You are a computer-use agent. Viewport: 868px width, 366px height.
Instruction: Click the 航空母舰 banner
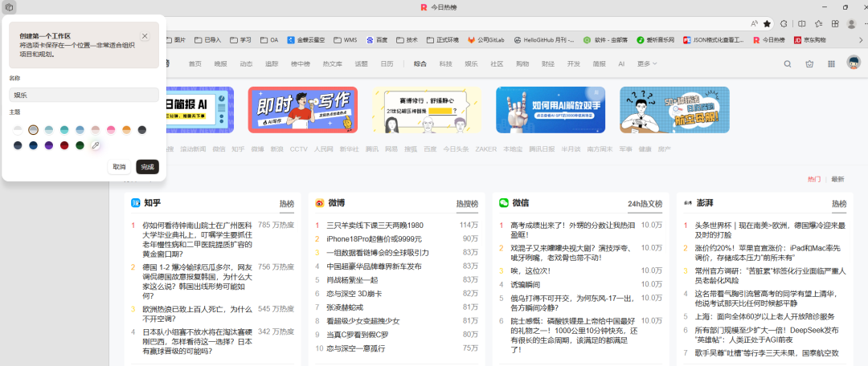674,109
